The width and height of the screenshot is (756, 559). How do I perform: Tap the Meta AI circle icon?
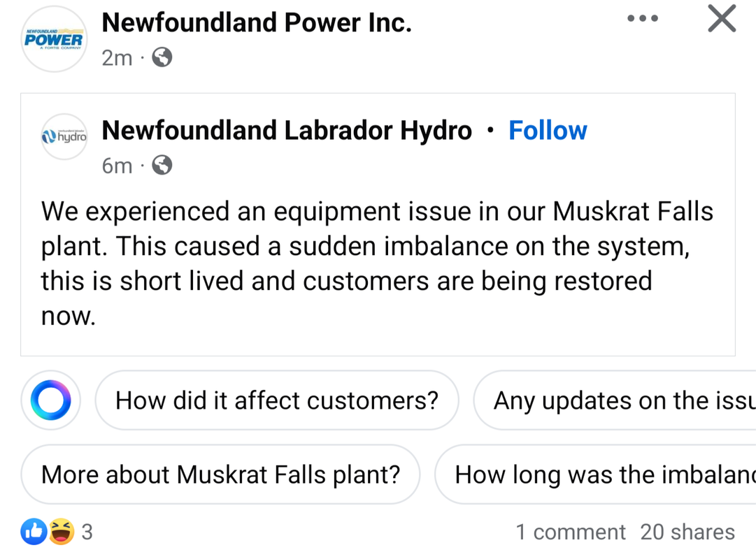coord(50,400)
